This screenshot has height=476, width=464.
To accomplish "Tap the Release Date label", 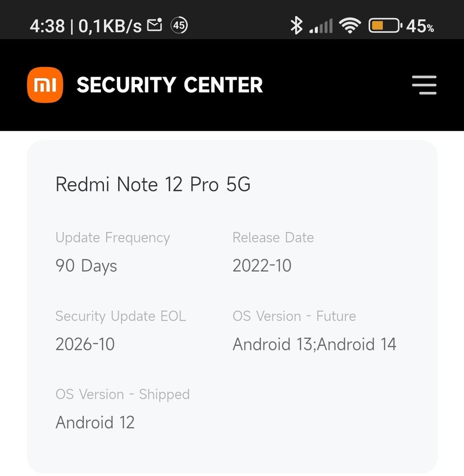I will (x=273, y=238).
